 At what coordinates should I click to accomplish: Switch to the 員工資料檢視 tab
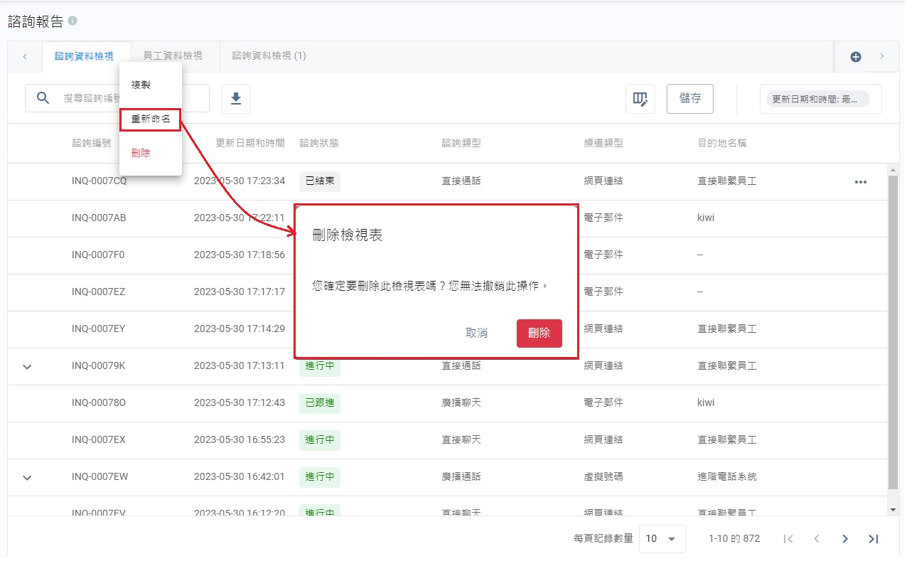coord(173,55)
